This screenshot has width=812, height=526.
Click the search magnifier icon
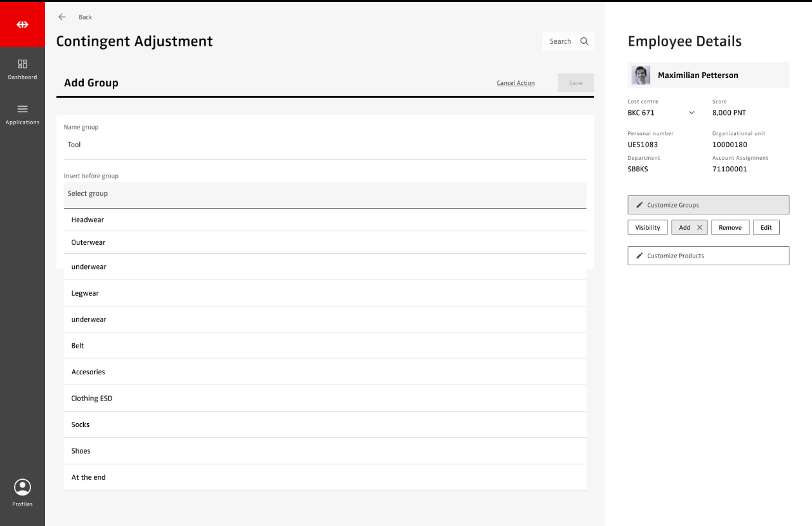[584, 41]
